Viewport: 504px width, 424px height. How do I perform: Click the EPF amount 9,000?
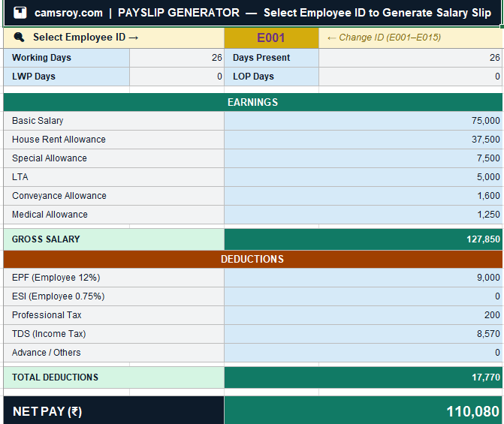[364, 278]
